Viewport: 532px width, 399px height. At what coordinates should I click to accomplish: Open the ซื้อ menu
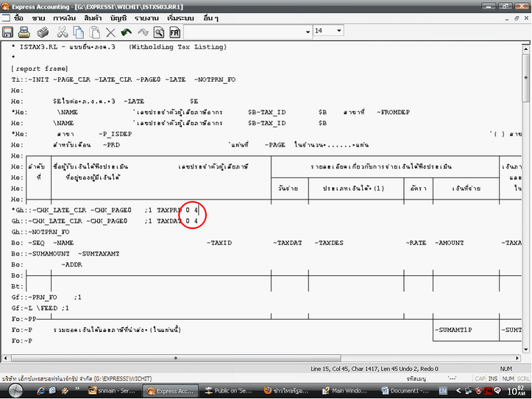point(18,16)
